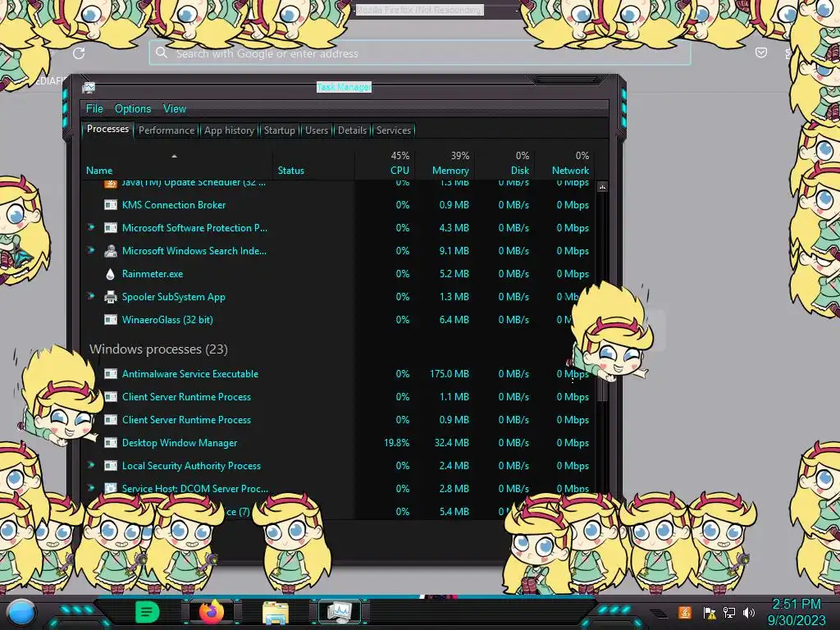
Task: Click the icon beside Client Server Runtime Process 1.1 MB
Action: [x=111, y=397]
